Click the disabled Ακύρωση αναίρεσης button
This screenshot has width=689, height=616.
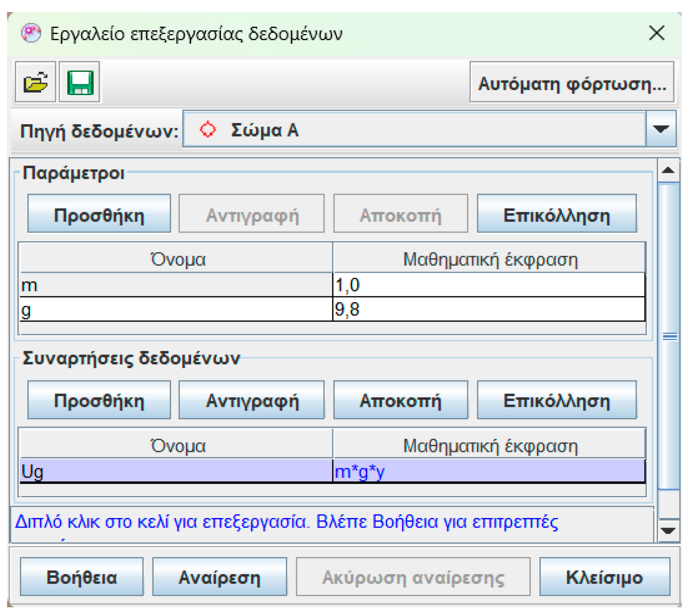[413, 577]
